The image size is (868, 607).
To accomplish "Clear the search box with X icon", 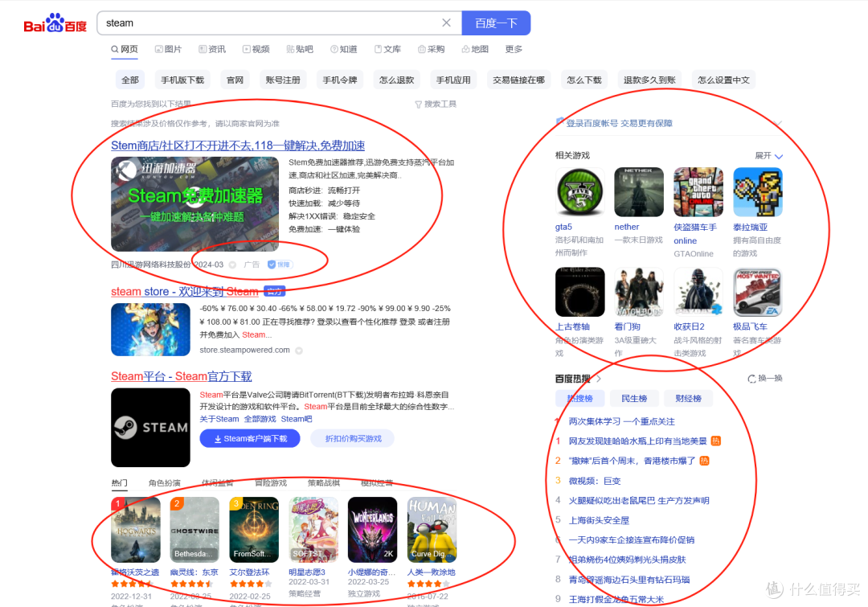I will [446, 23].
